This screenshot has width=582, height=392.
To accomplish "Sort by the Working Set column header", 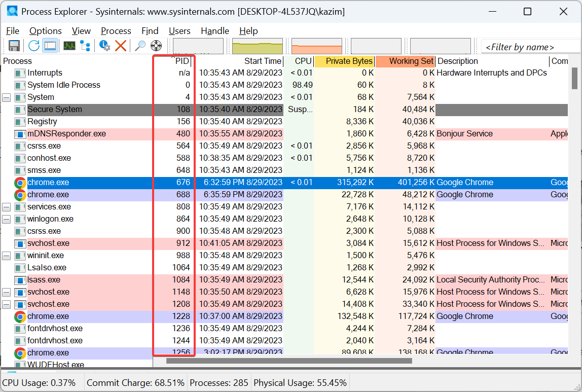I will pos(406,61).
